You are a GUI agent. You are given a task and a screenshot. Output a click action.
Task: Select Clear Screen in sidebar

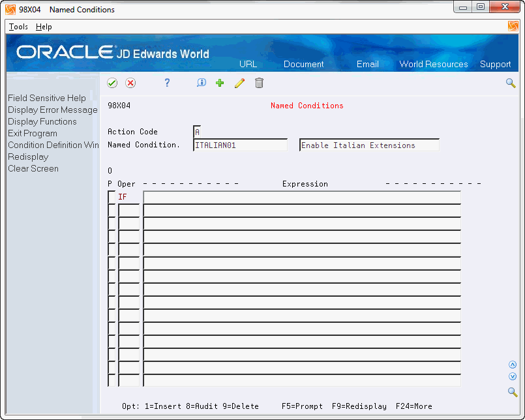33,168
